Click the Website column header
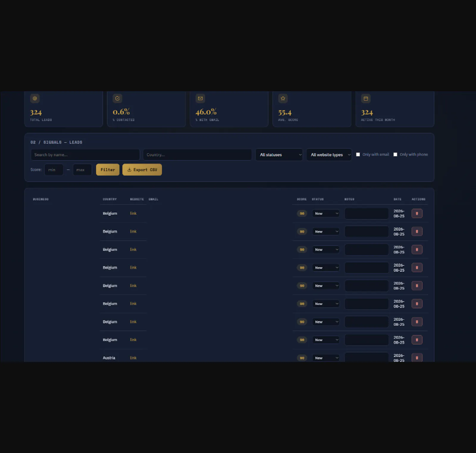This screenshot has width=476, height=453. coord(137,199)
